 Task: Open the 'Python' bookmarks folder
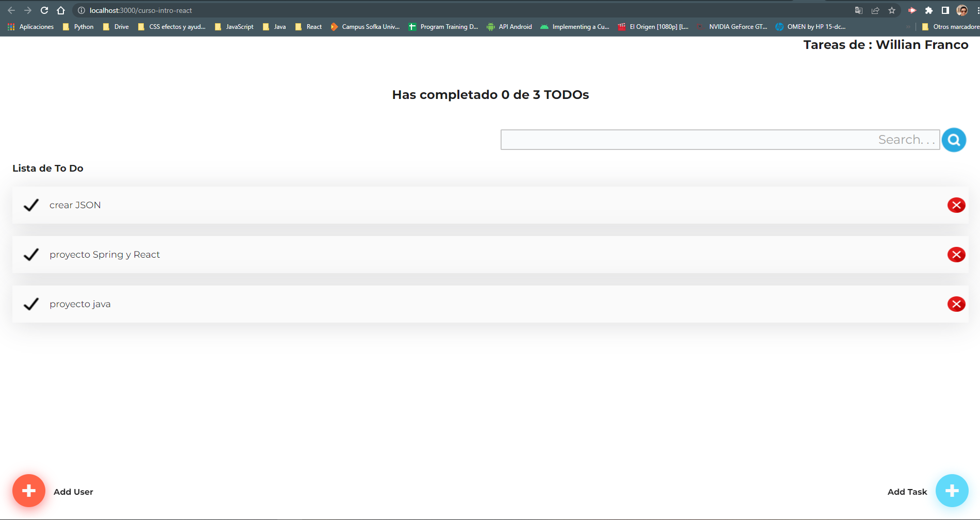click(x=79, y=26)
